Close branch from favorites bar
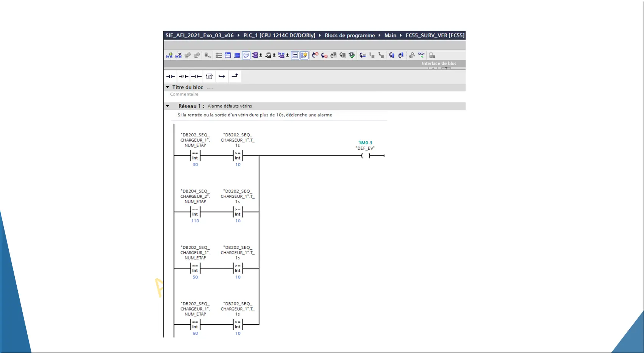This screenshot has width=644, height=353. [235, 76]
